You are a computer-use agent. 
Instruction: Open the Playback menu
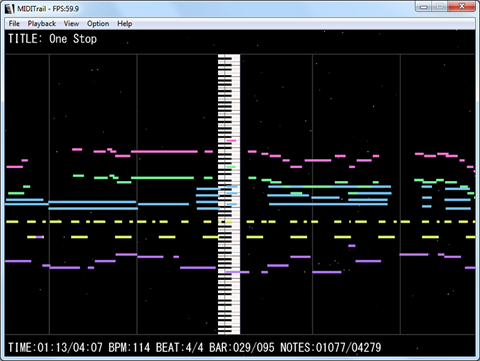click(x=42, y=24)
